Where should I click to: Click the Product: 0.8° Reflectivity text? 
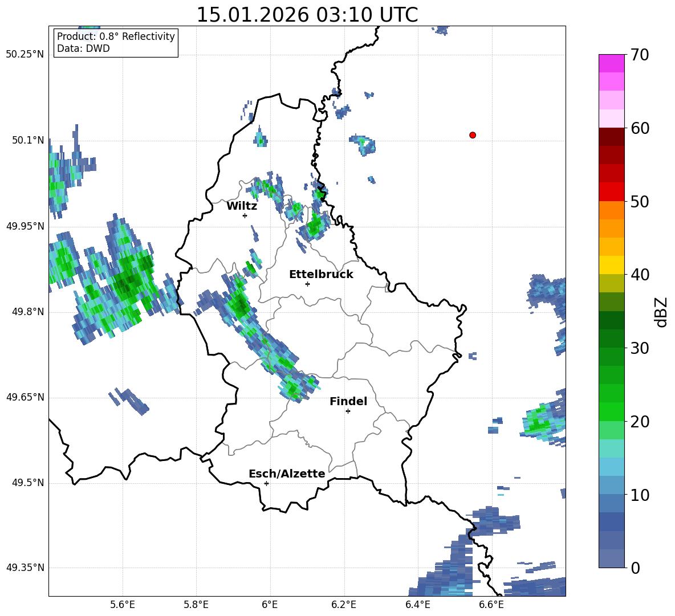pyautogui.click(x=116, y=36)
